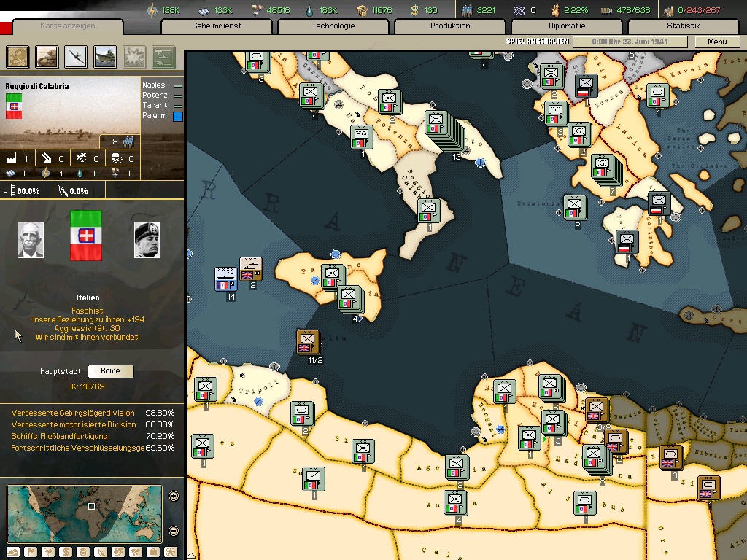Open the naval units warship icon
Screen dimensions: 747x560
point(105,57)
